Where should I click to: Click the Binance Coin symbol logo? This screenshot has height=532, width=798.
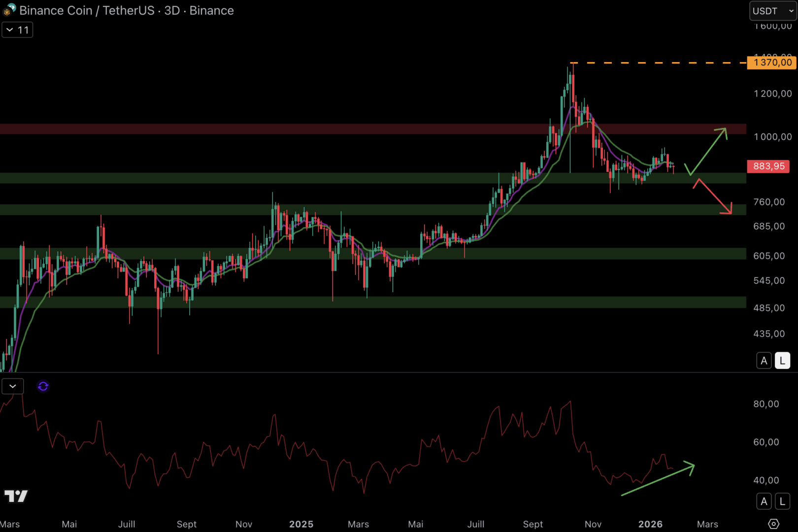tap(9, 10)
